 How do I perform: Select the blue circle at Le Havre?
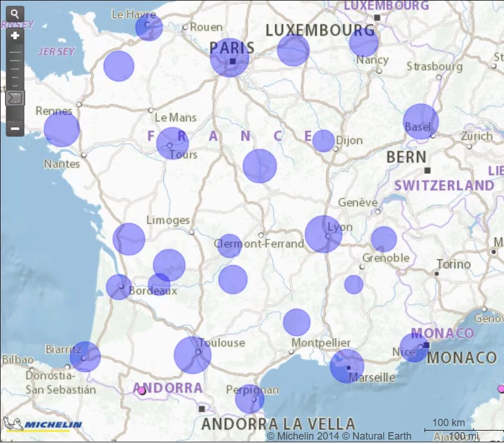click(x=149, y=27)
